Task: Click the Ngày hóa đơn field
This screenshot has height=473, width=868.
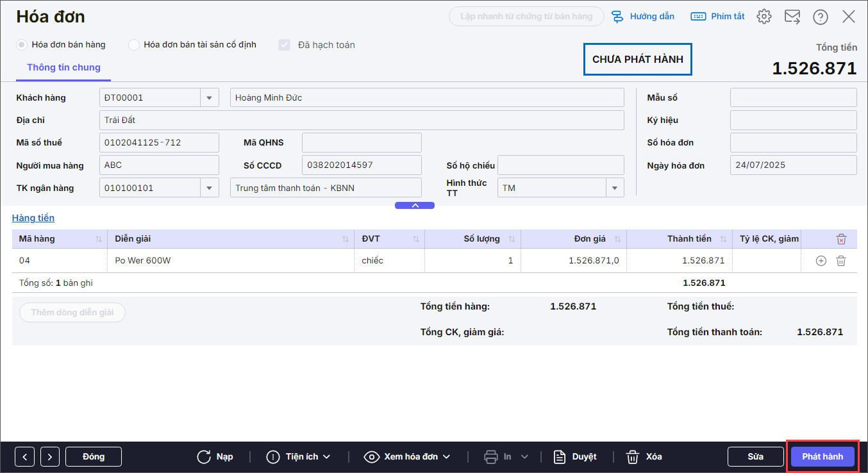Action: tap(793, 165)
